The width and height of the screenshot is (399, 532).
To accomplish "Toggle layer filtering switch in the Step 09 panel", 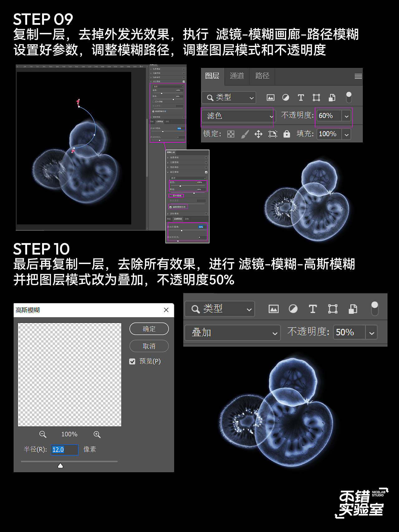I will point(349,97).
